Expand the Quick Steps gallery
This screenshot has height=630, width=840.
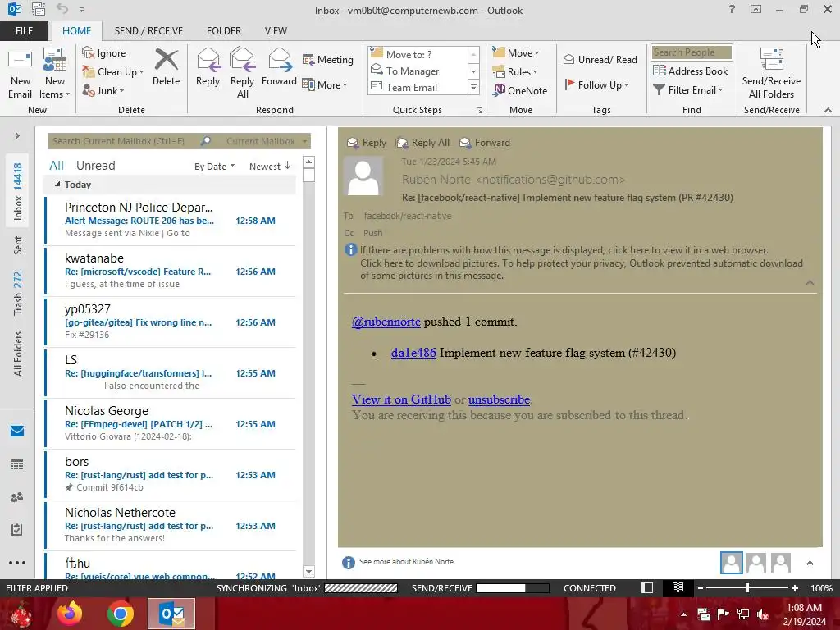pyautogui.click(x=473, y=87)
